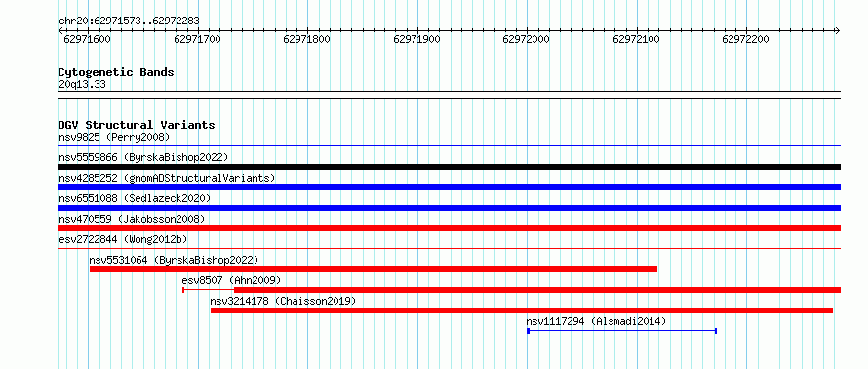Select the thin blue nsv9825 variant line
868x369 pixels.
click(449, 146)
